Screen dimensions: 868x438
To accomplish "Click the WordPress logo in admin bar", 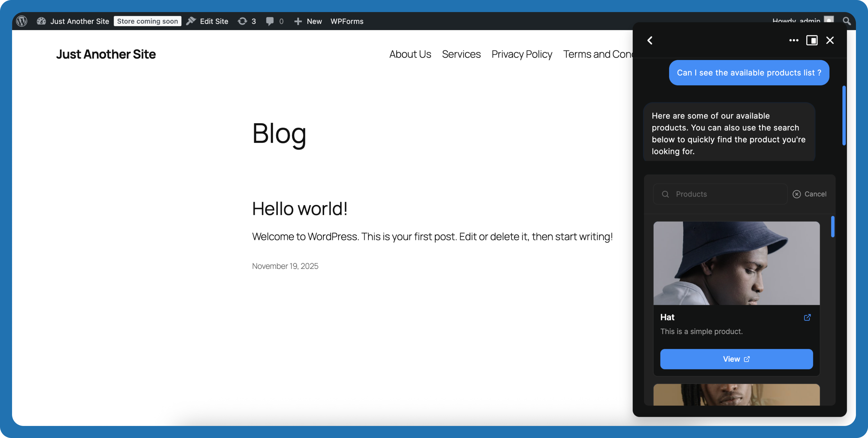I will (22, 21).
